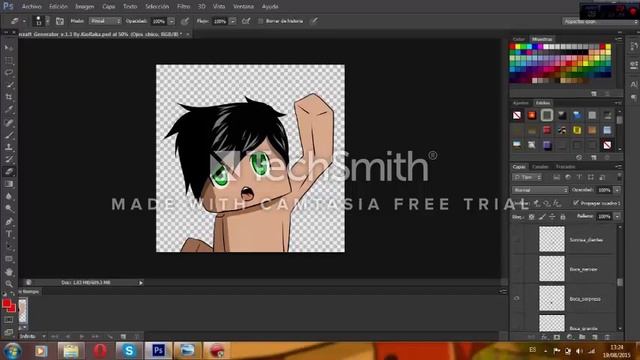Click the foreground red color swatch
Screen dimensions: 640x360
6,304
